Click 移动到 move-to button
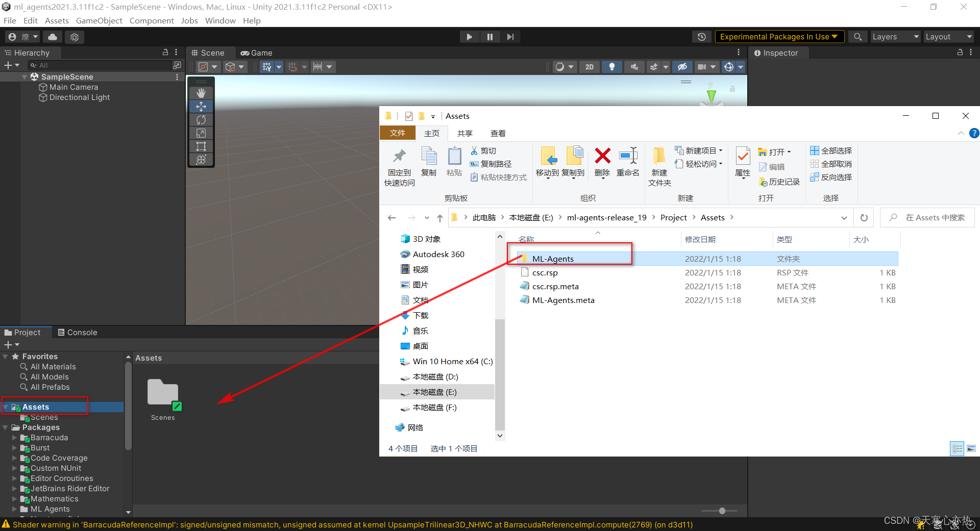This screenshot has width=980, height=531. pyautogui.click(x=548, y=163)
